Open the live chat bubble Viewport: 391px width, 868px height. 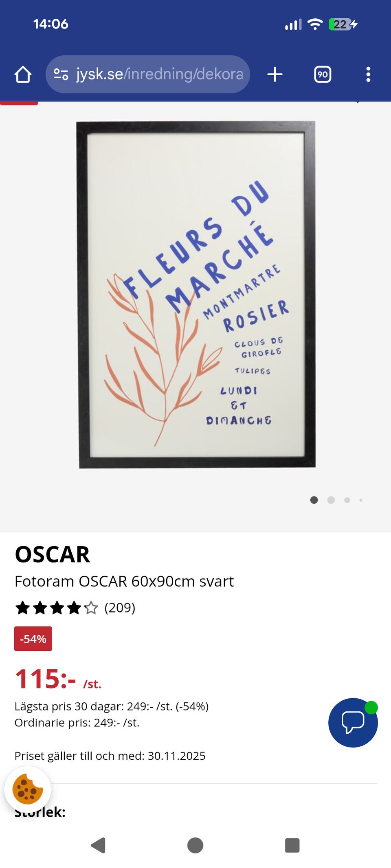tap(353, 723)
